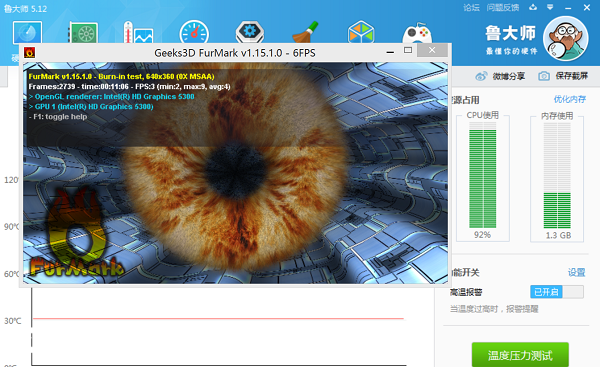
Task: Select the cleanup broom icon
Action: click(x=305, y=32)
